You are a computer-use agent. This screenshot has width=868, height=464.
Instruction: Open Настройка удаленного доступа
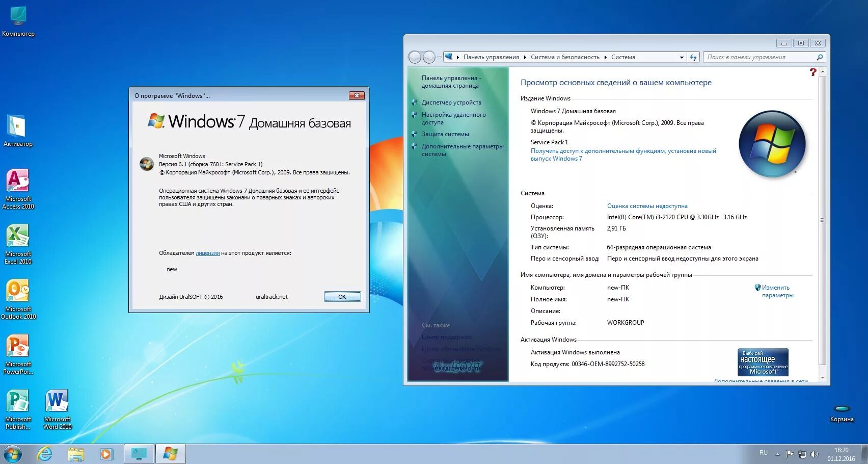(453, 118)
